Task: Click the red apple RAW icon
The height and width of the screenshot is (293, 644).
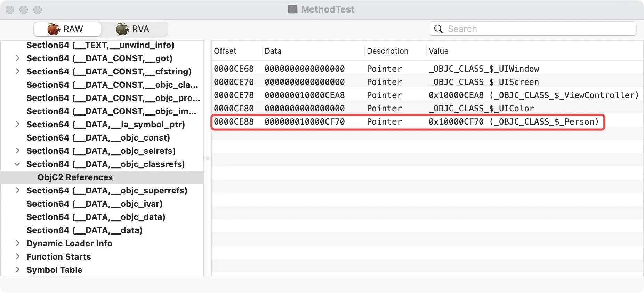Action: pyautogui.click(x=54, y=29)
